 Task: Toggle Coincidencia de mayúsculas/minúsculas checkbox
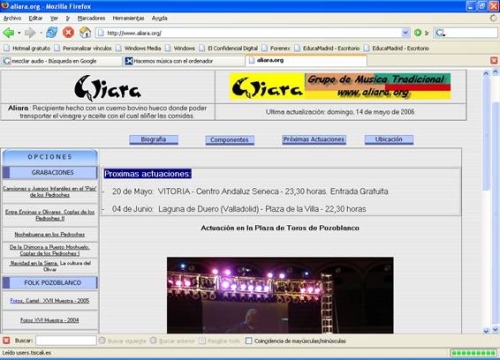[x=248, y=341]
